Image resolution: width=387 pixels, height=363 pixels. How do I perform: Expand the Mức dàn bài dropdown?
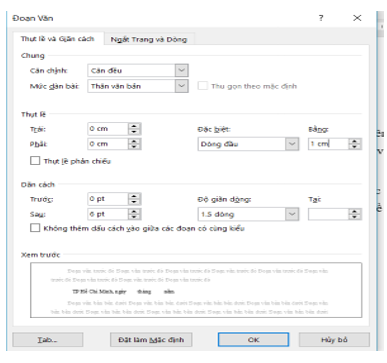pos(181,86)
